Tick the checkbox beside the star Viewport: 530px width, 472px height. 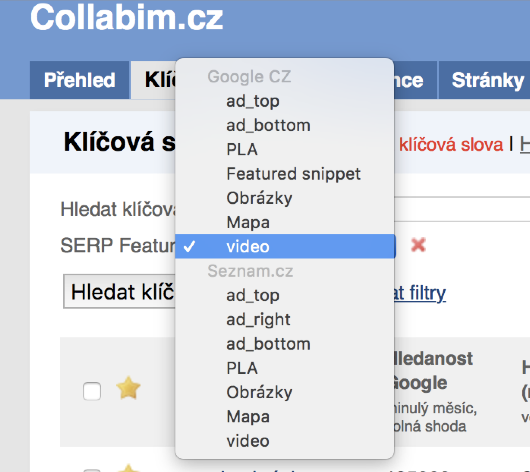click(x=92, y=391)
